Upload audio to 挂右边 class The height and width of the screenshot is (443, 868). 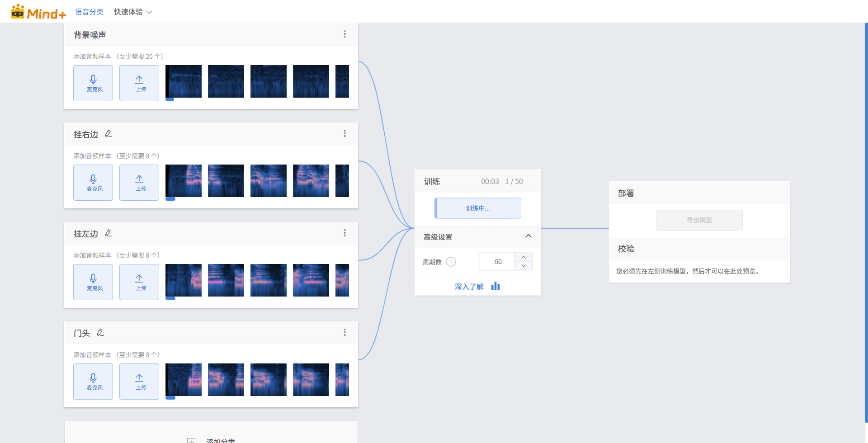[x=139, y=183]
